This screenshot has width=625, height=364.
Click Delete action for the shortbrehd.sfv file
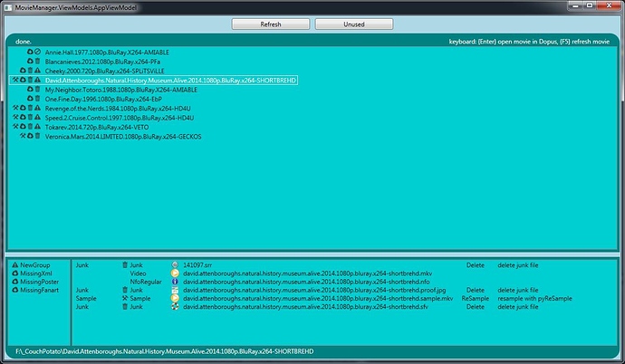point(476,307)
